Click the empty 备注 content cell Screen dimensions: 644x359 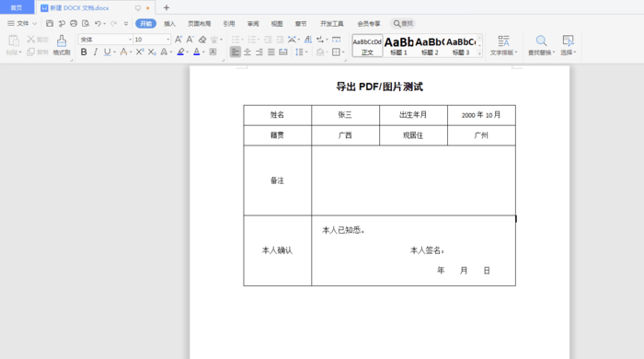coord(413,180)
